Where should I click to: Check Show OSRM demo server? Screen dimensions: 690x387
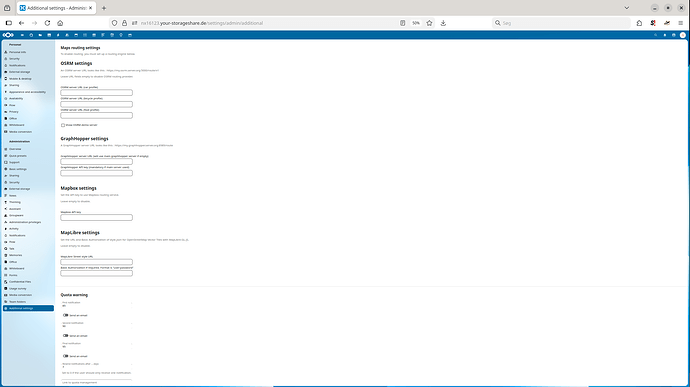coord(63,125)
